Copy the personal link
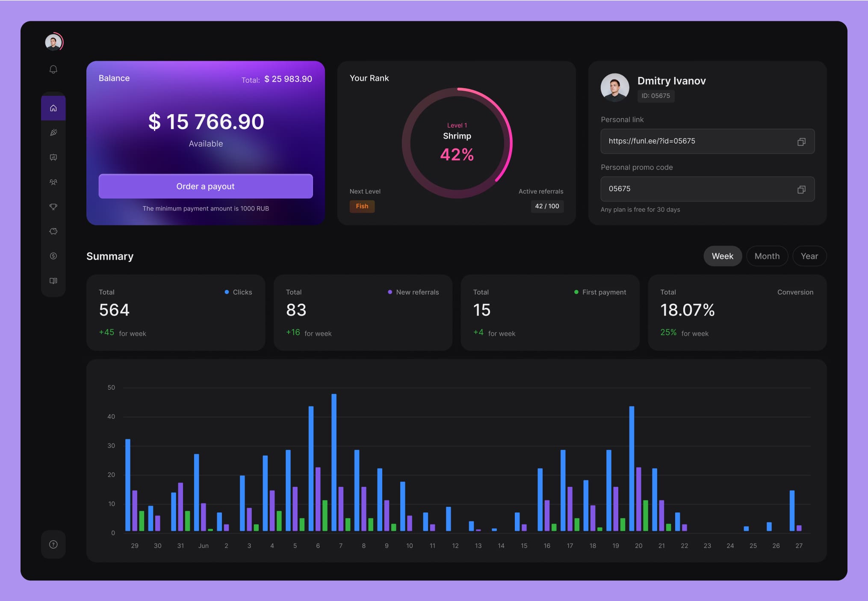 coord(801,142)
